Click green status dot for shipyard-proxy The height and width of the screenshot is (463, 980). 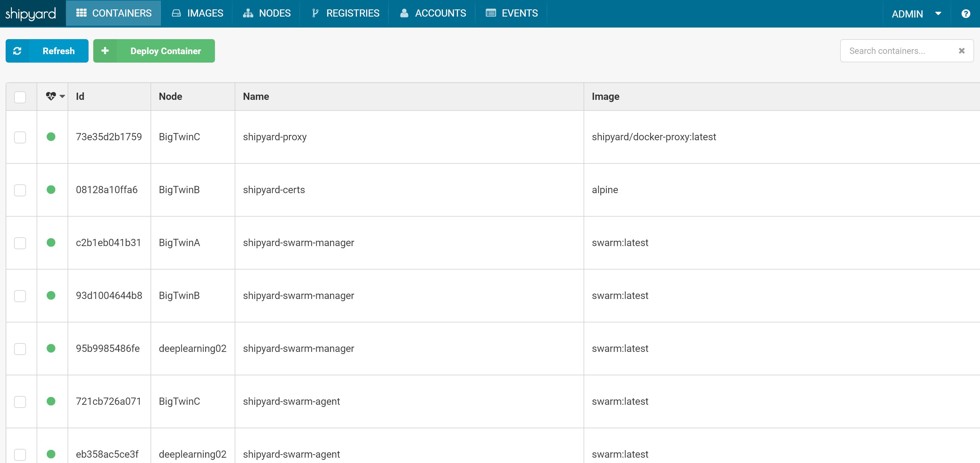click(51, 137)
